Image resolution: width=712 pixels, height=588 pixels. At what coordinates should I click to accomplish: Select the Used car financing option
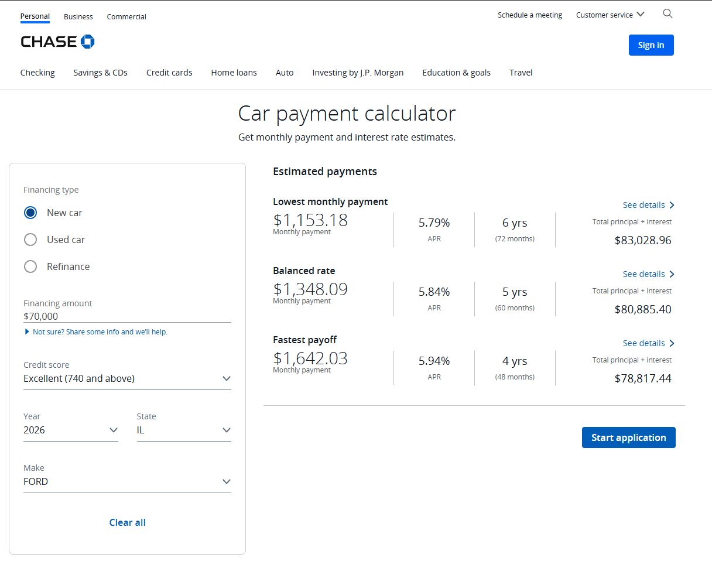click(30, 240)
